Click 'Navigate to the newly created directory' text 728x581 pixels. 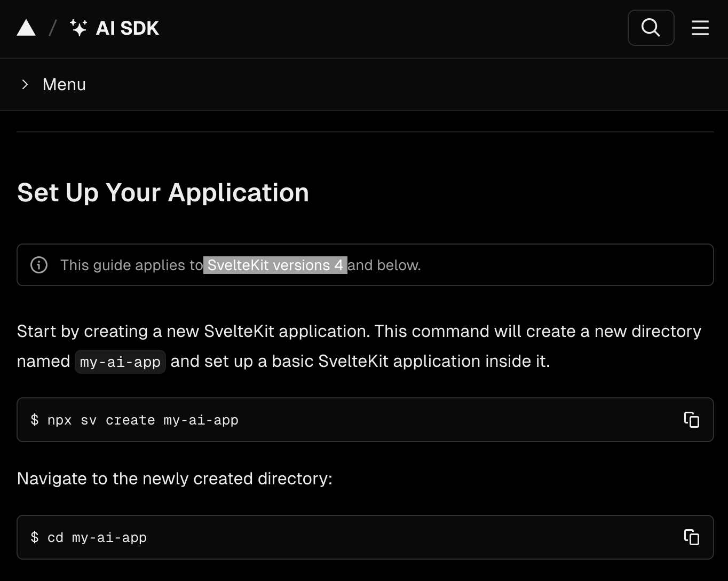[x=175, y=478]
